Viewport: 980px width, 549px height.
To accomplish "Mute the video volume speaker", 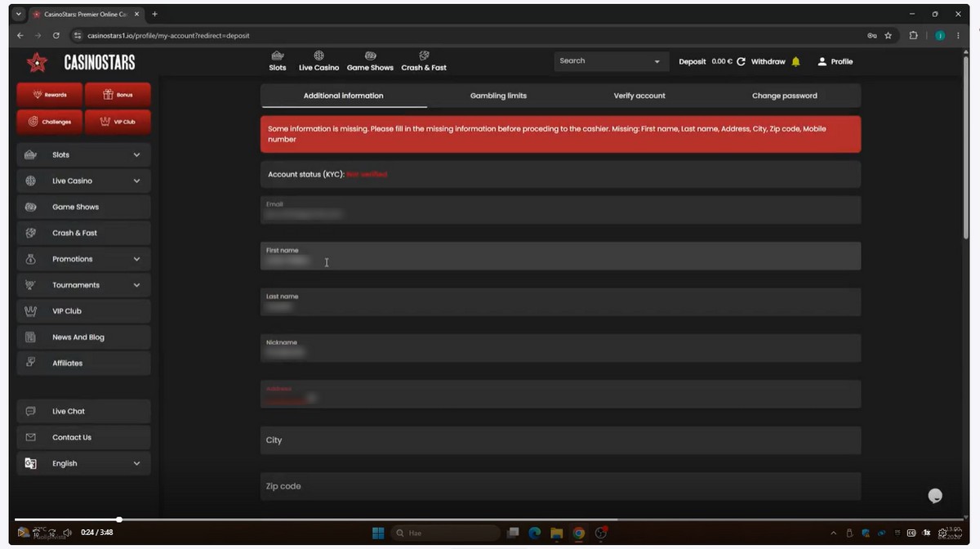I will [x=68, y=533].
